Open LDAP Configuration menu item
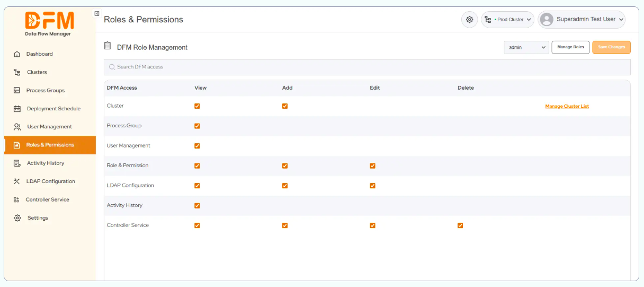Screen dimensions: 644x287 [50, 181]
